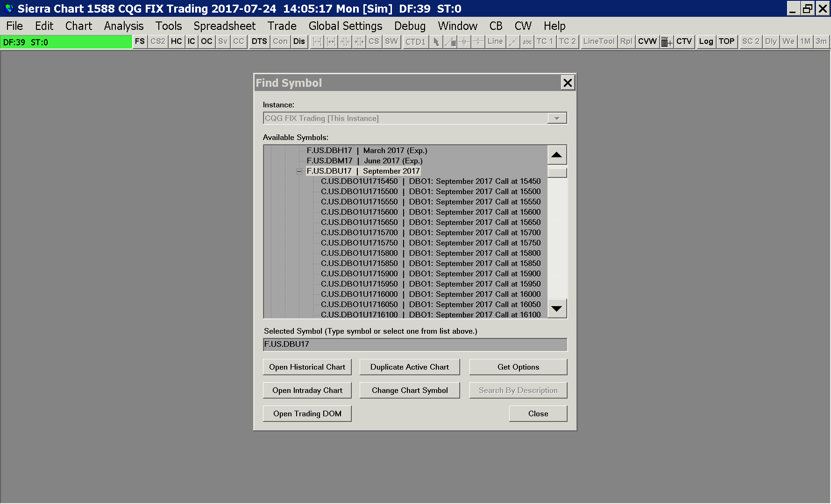Click the Open Trading DOM button

[x=307, y=413]
